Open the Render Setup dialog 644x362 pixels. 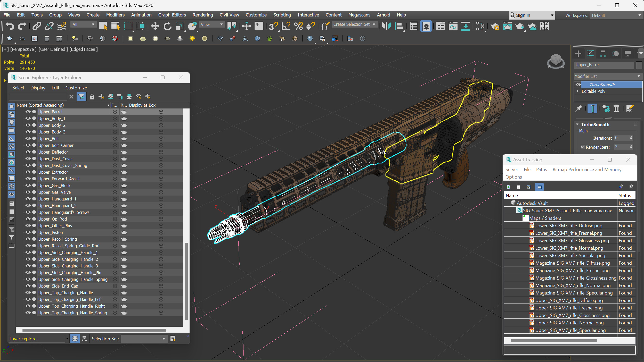495,26
